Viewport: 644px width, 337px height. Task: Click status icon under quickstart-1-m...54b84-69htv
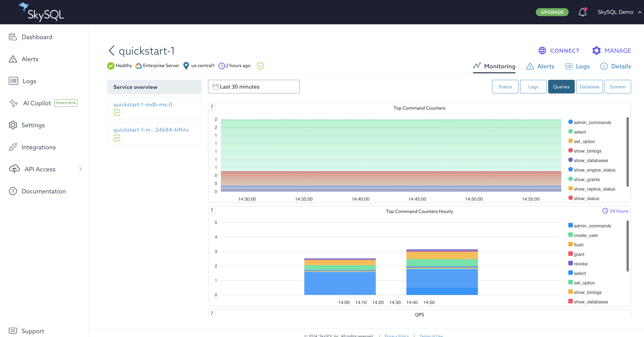pyautogui.click(x=117, y=138)
